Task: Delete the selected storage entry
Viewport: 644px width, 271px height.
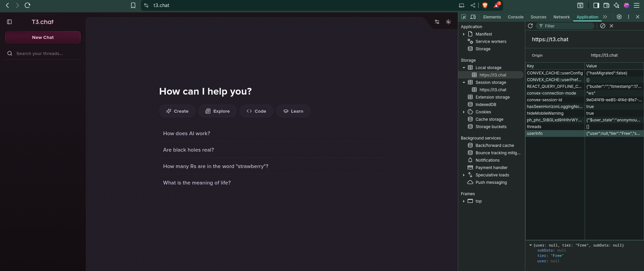Action: pyautogui.click(x=611, y=26)
